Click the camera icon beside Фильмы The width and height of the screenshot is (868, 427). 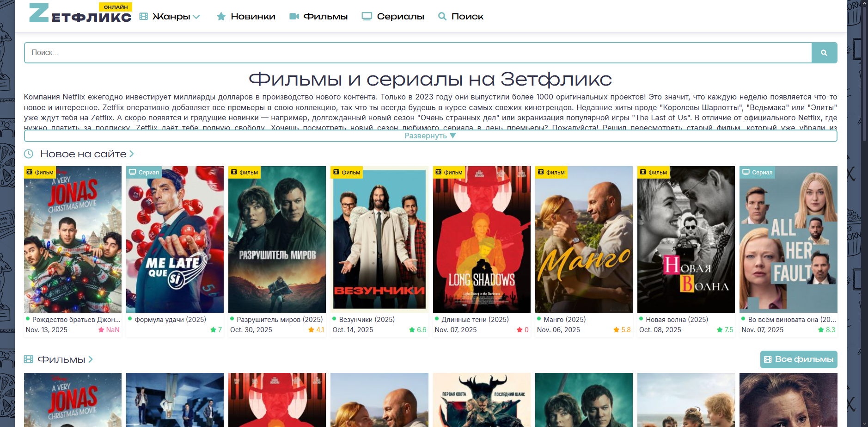[x=294, y=17]
